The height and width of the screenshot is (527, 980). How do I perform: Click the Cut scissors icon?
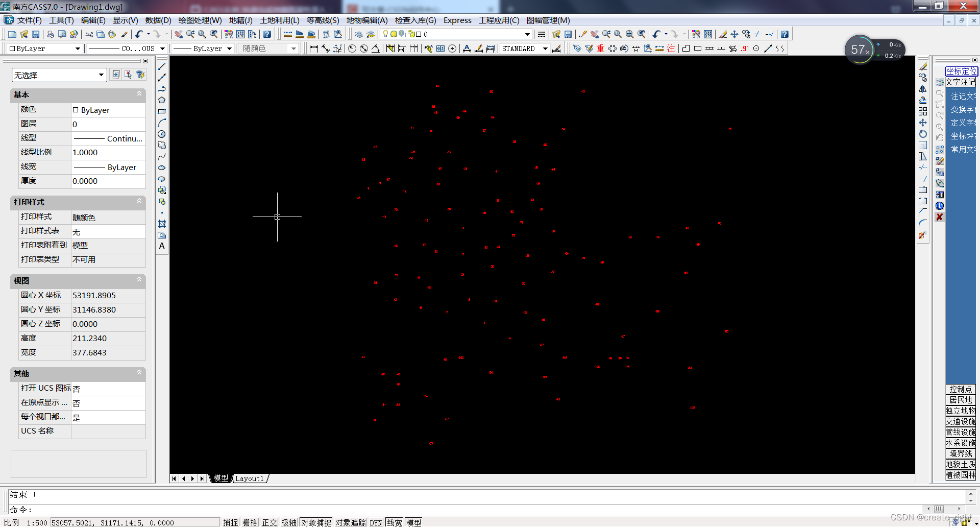(89, 34)
